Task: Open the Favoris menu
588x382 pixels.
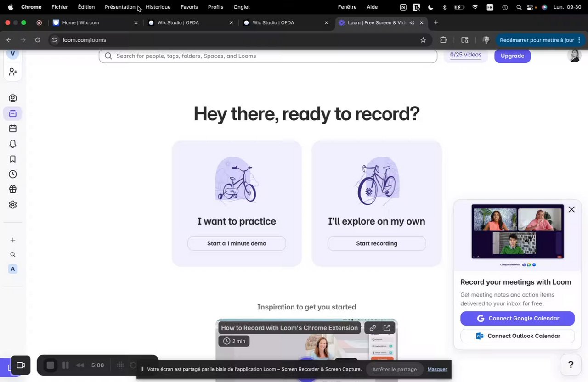Action: click(x=189, y=7)
